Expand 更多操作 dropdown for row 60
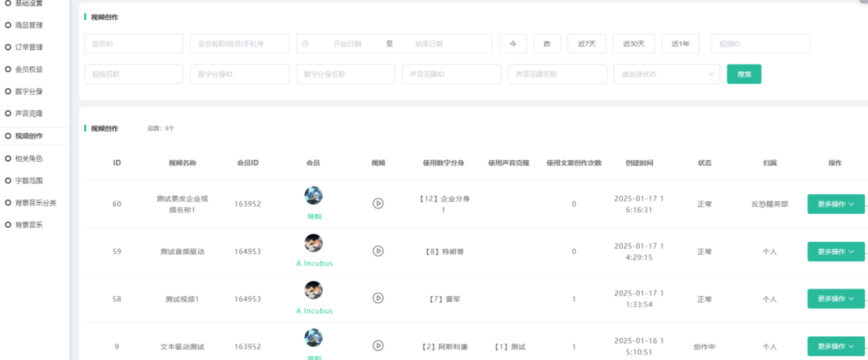 pyautogui.click(x=835, y=204)
